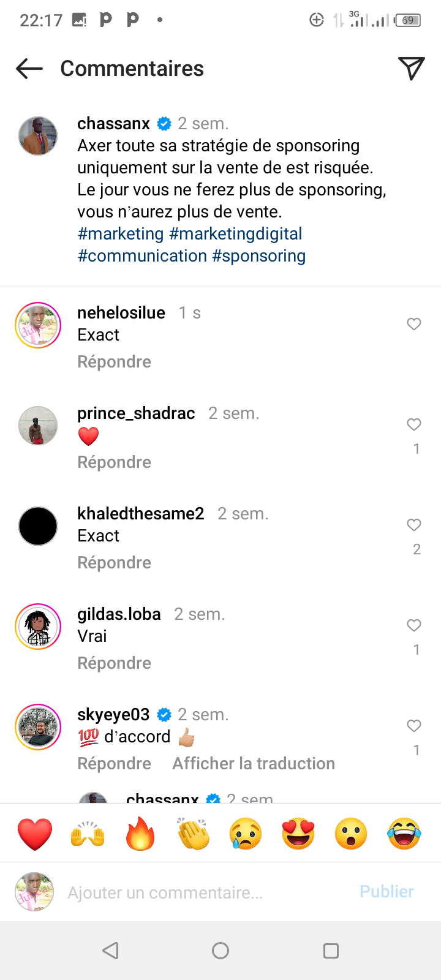
Task: Tap the red heart quick reaction emoji
Action: [x=35, y=834]
